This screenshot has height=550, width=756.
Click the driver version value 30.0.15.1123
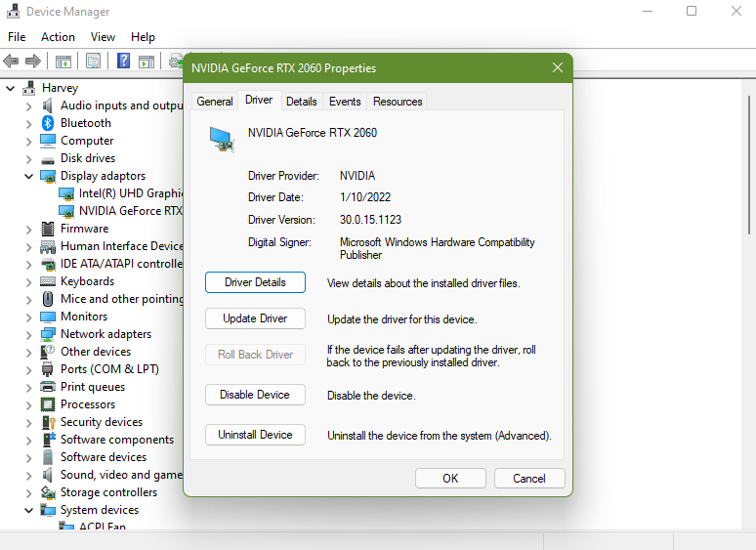(x=370, y=220)
